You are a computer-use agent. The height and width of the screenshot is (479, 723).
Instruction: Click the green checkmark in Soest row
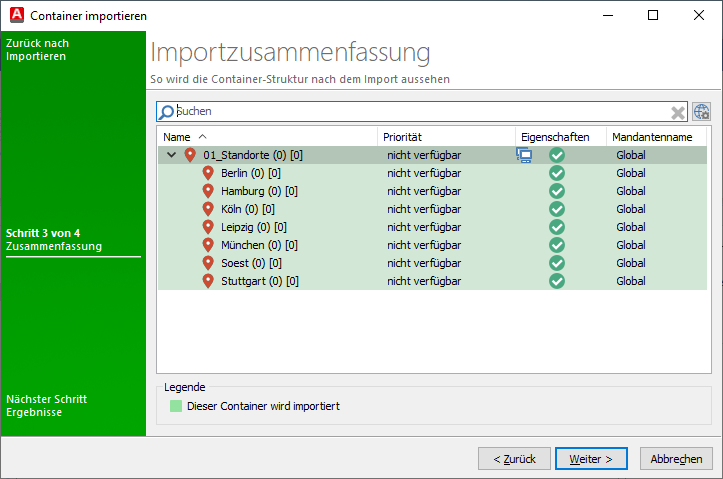[x=557, y=263]
